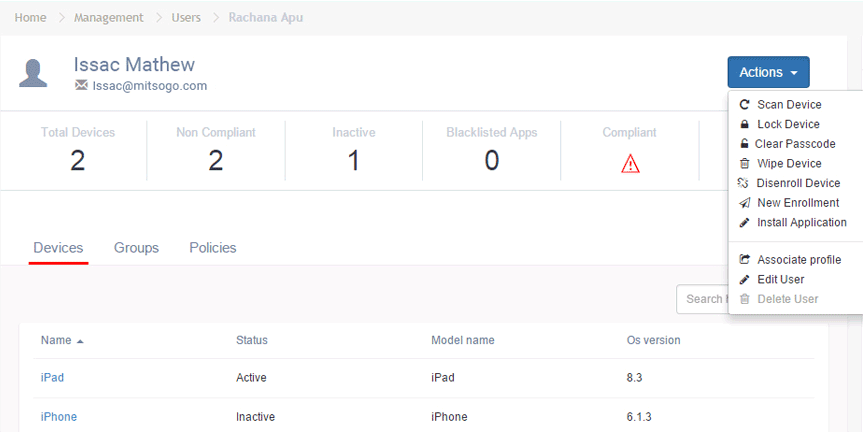863x432 pixels.
Task: Click the user avatar silhouette icon
Action: 33,73
